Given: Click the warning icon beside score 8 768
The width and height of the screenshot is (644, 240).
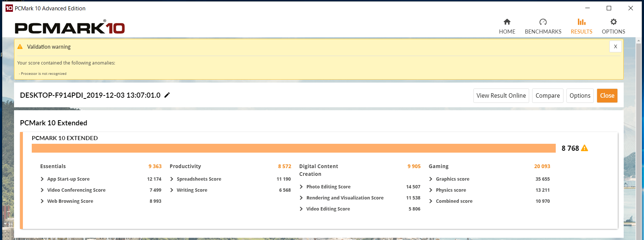Looking at the screenshot, I should (585, 148).
